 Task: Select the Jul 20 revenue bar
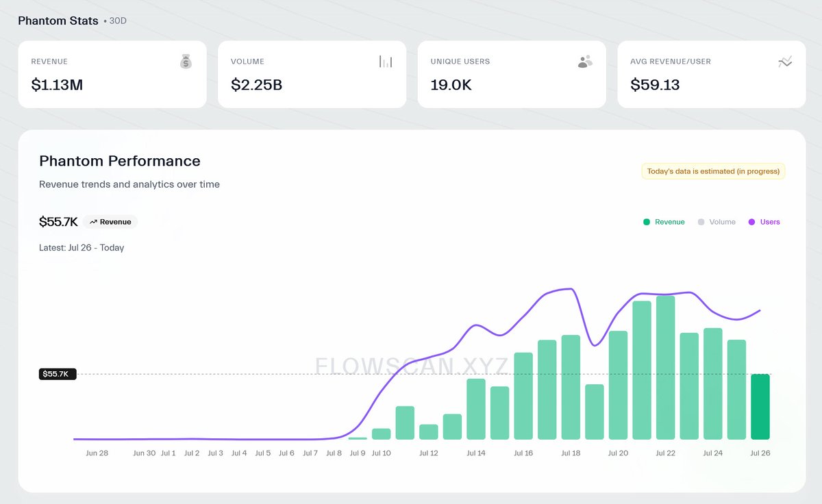click(x=618, y=385)
